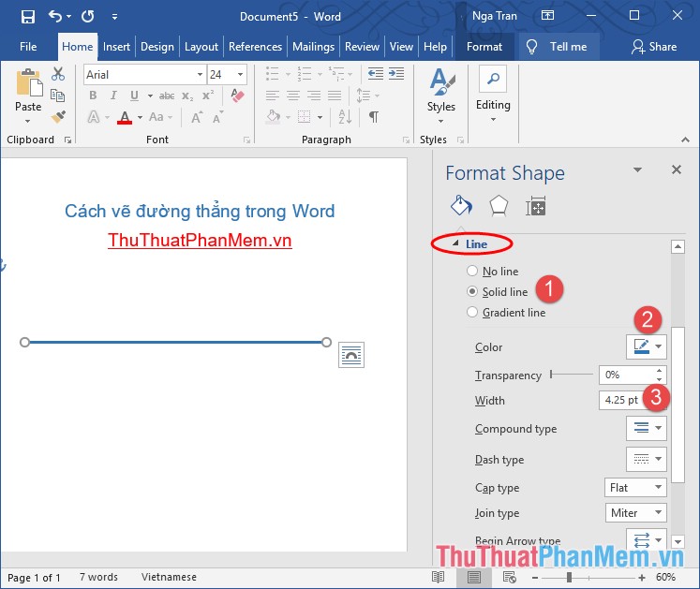Select the Solid line radio option

(x=472, y=291)
